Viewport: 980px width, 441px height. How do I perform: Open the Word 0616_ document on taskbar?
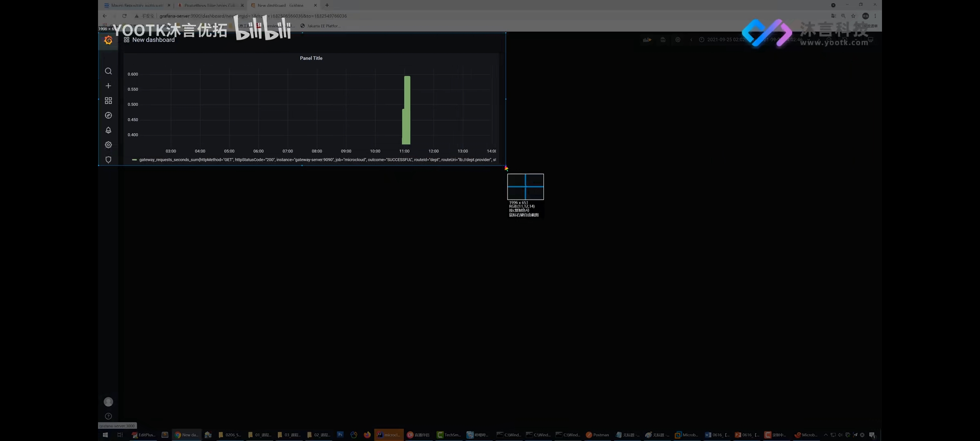point(717,435)
